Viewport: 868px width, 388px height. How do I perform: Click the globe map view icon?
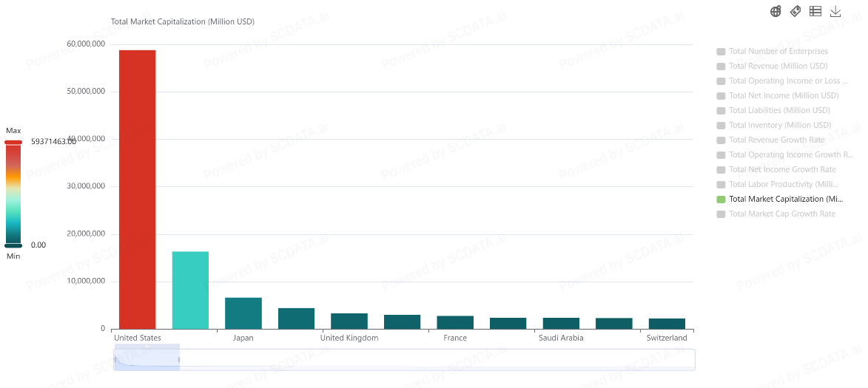tap(776, 11)
